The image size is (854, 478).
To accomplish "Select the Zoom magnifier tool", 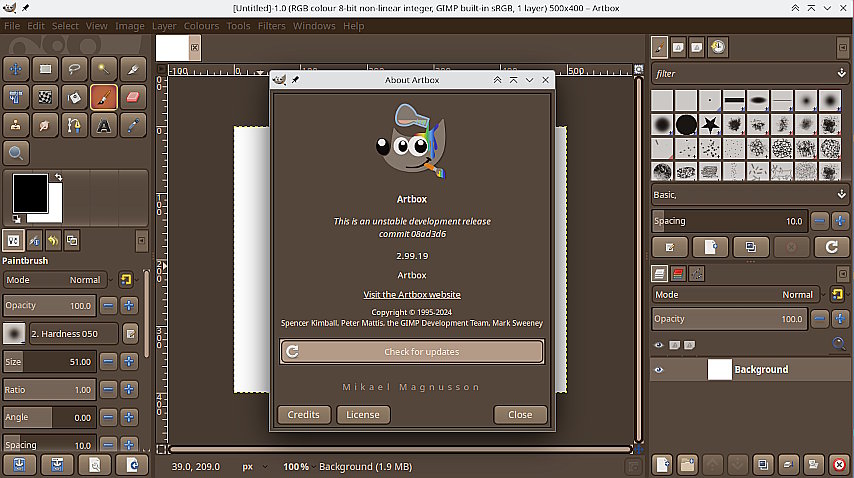I will click(x=16, y=154).
